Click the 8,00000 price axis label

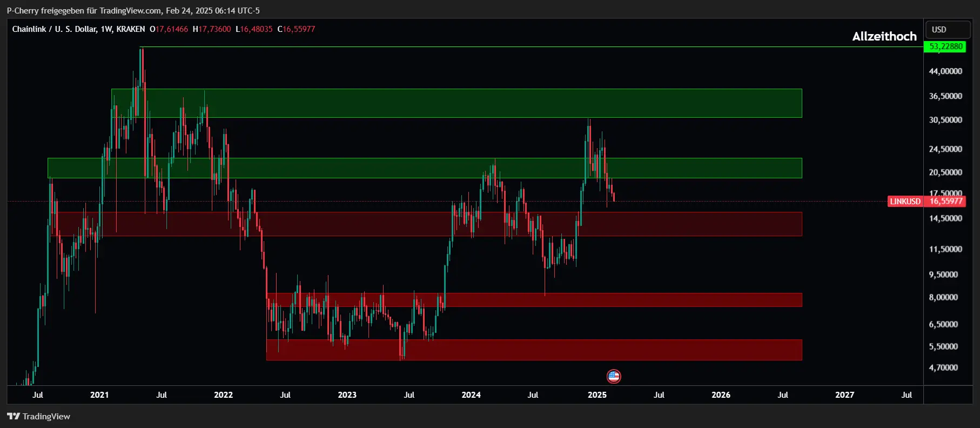[943, 297]
